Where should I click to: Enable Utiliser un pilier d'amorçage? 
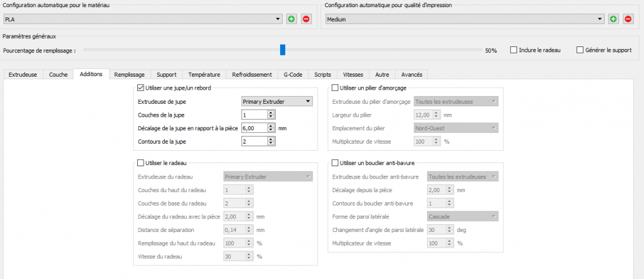pyautogui.click(x=335, y=88)
